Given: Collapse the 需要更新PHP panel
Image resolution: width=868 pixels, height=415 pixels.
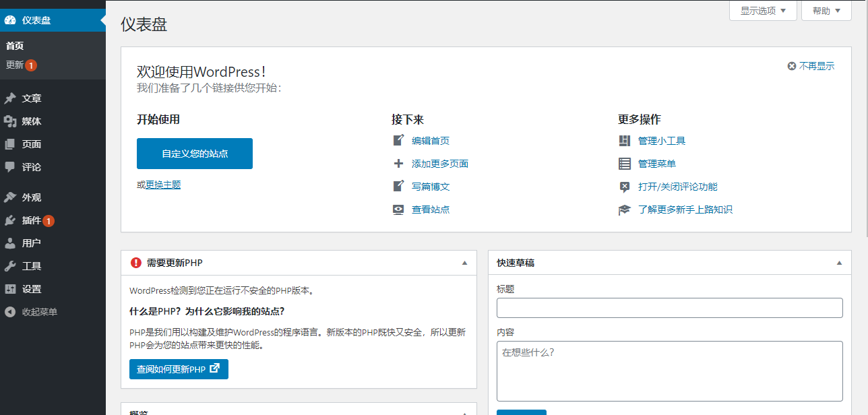Looking at the screenshot, I should click(x=464, y=263).
